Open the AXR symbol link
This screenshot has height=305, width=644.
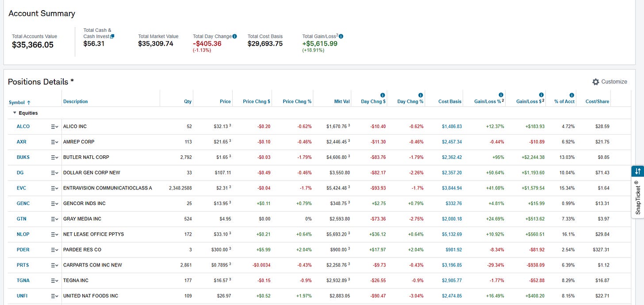point(21,142)
